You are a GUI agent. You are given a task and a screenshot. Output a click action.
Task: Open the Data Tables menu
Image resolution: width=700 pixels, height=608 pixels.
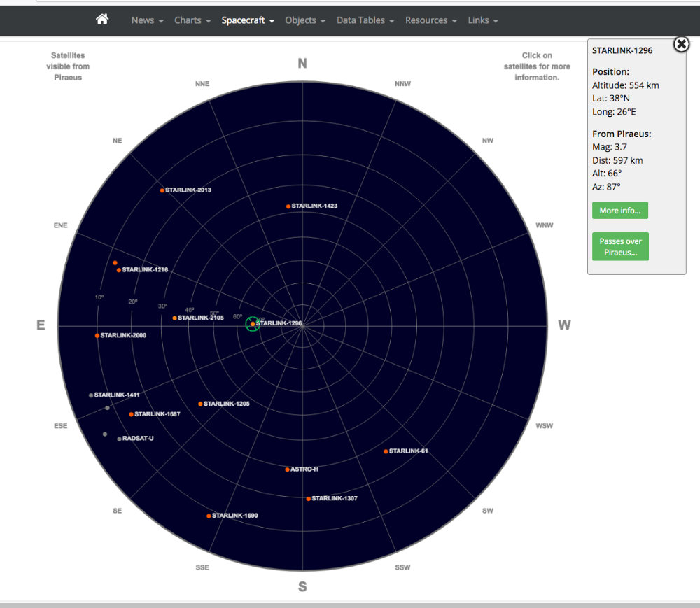tap(365, 20)
